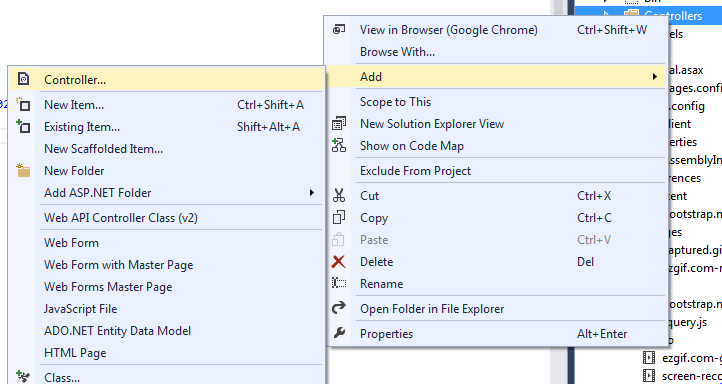Viewport: 722px width, 384px height.
Task: Choose Open Folder in File Explorer
Action: coord(496,308)
